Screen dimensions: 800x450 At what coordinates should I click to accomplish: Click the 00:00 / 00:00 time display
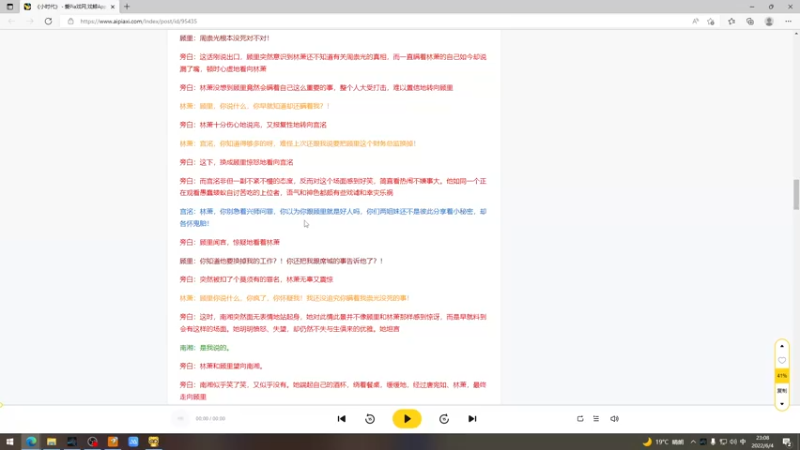click(210, 419)
